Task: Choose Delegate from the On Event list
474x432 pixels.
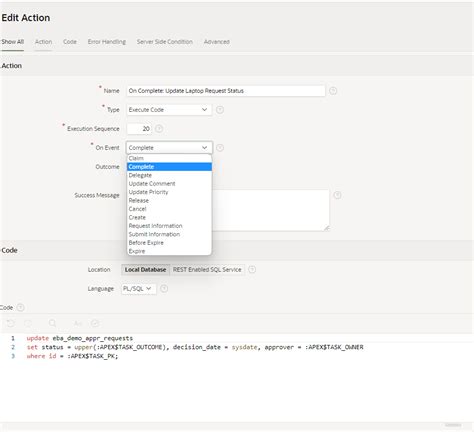Action: pos(169,175)
